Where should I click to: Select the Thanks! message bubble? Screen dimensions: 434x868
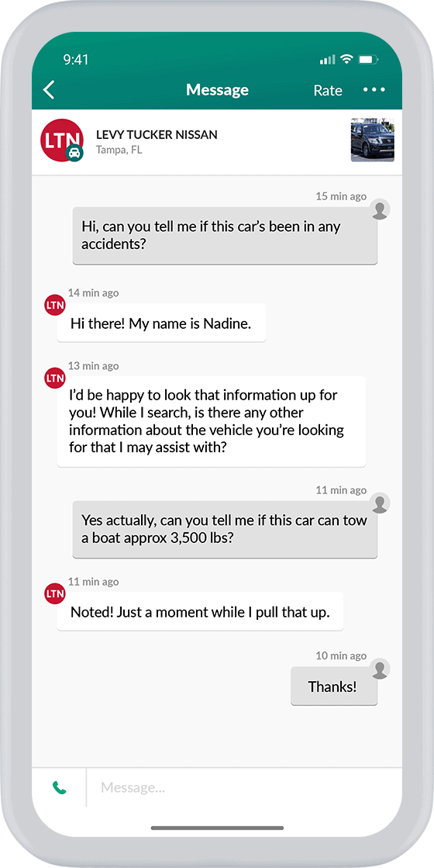click(x=334, y=686)
